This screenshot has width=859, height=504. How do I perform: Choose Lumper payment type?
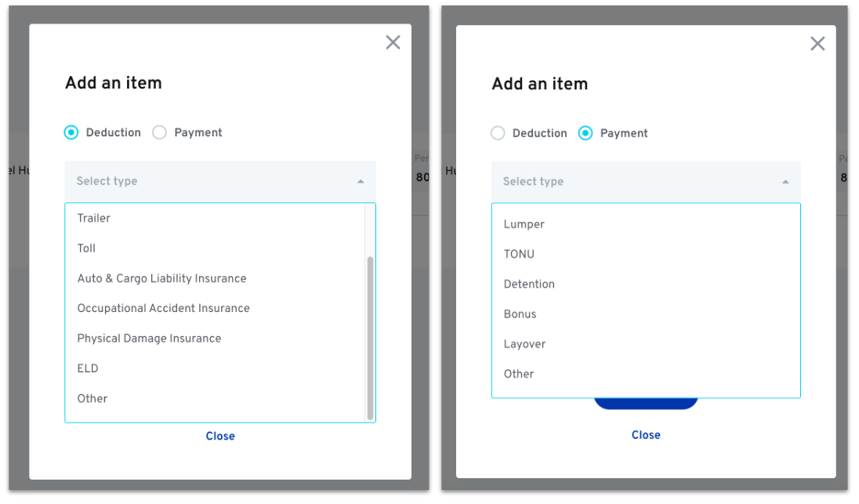pos(524,224)
